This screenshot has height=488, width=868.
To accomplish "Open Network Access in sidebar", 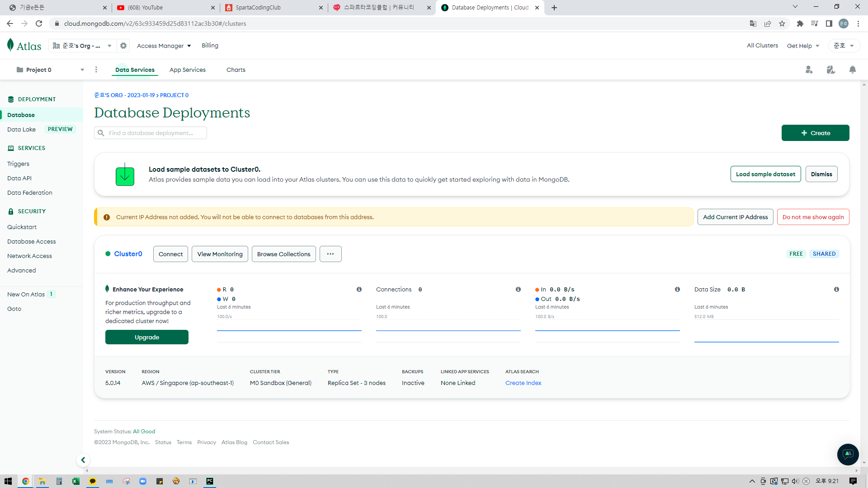I will point(29,256).
